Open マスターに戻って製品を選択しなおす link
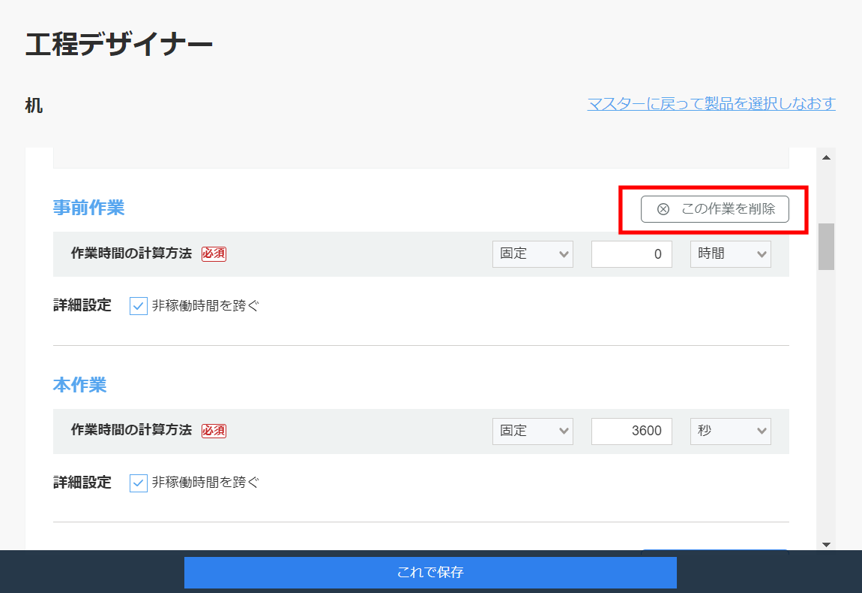864x594 pixels. click(711, 104)
